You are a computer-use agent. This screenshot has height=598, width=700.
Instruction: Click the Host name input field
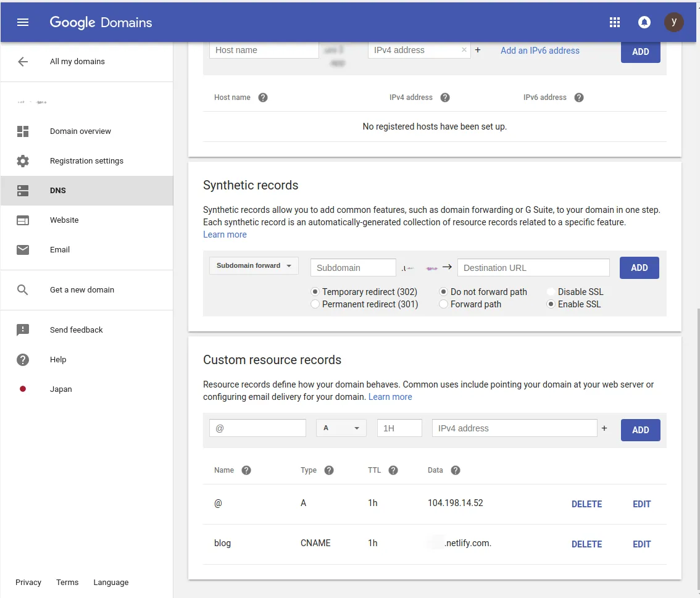click(264, 50)
